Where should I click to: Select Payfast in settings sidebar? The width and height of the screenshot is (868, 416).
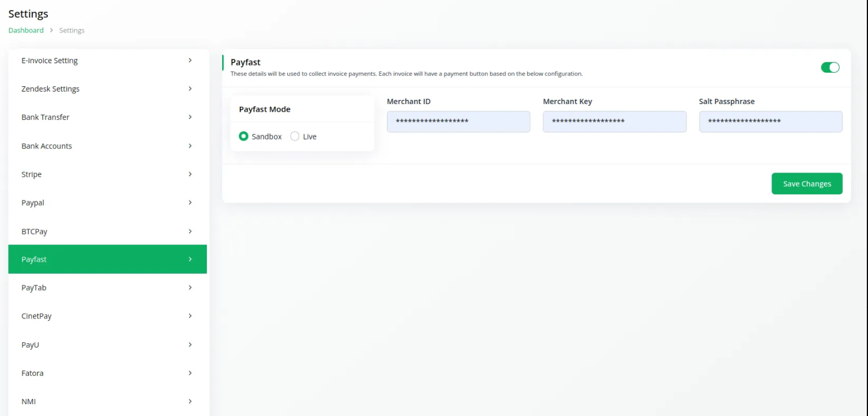point(108,259)
